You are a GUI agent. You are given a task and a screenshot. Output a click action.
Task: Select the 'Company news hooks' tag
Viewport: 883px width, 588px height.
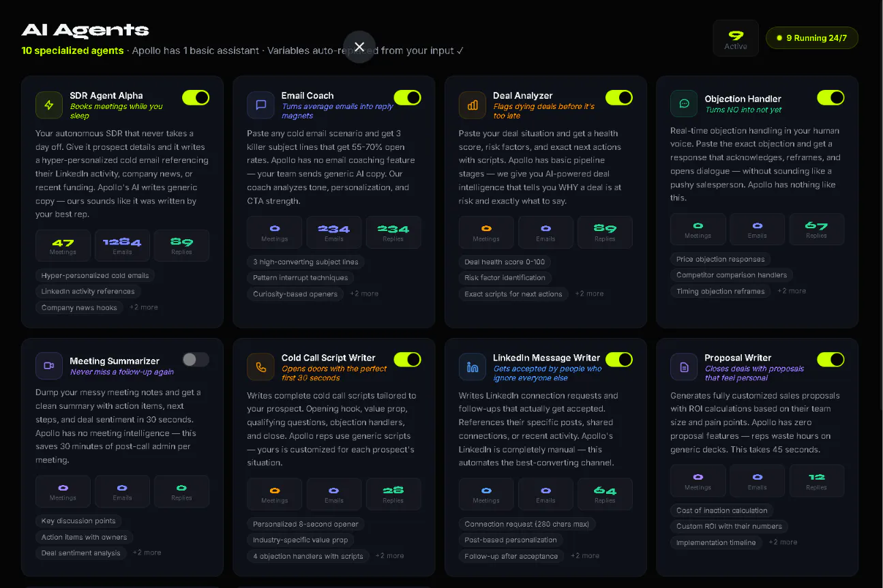tap(79, 307)
